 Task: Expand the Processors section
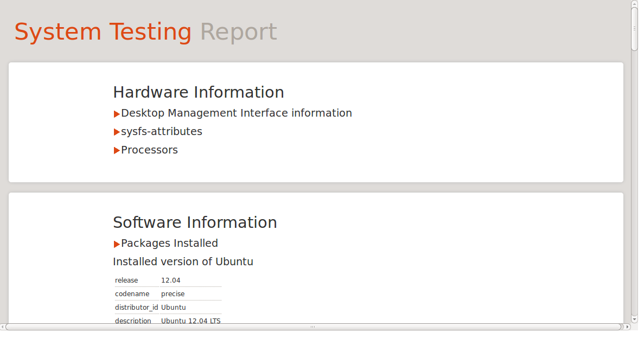[x=149, y=150]
